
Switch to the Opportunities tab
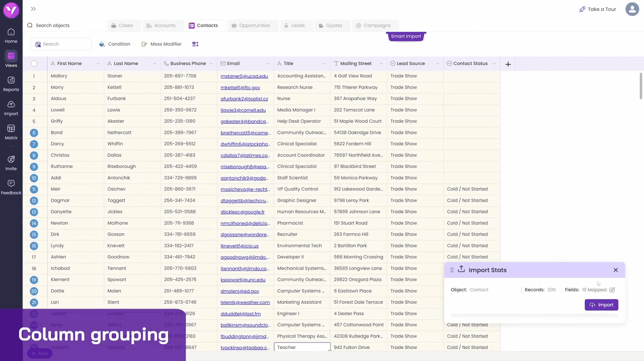coord(251,25)
